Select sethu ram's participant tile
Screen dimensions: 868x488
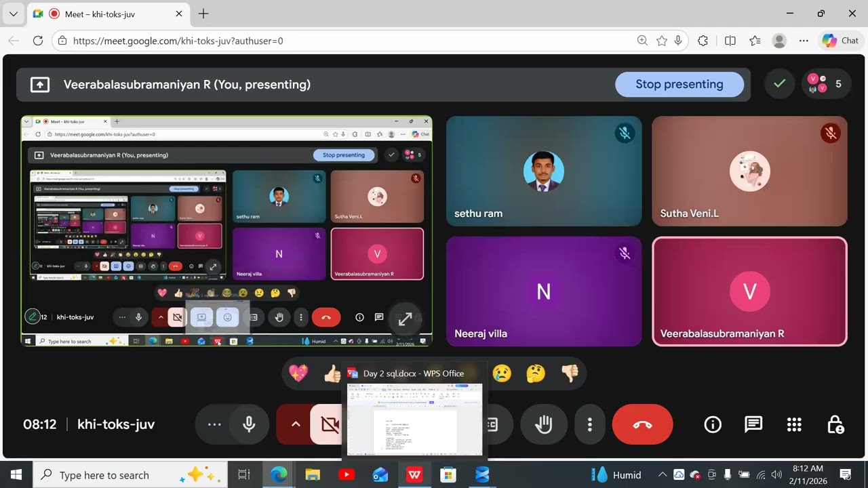(544, 171)
